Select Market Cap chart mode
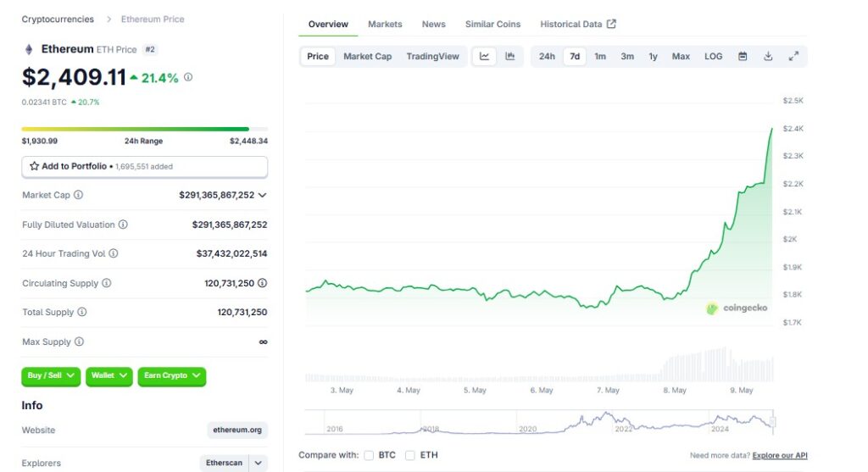The height and width of the screenshot is (472, 868). pos(368,57)
